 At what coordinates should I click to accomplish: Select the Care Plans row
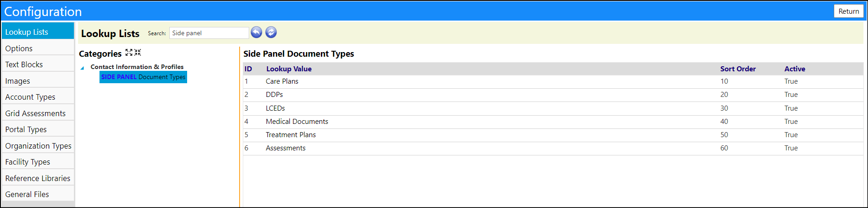point(553,81)
